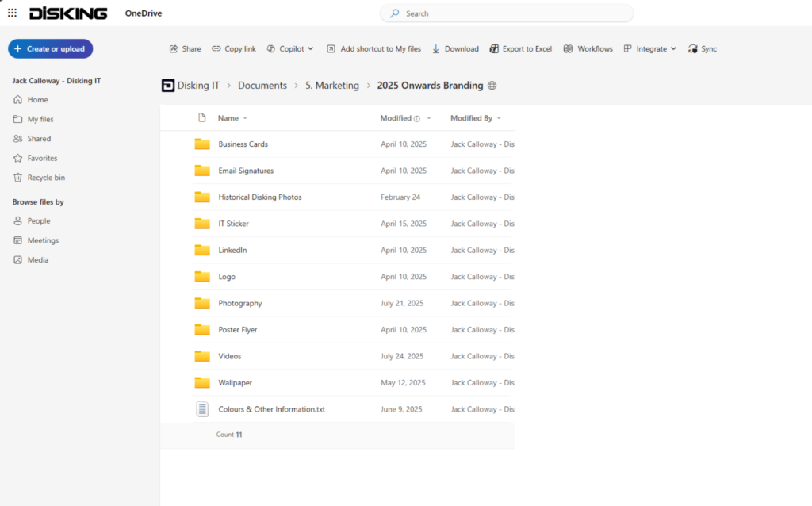The height and width of the screenshot is (506, 812).
Task: Open the LinkedIn folder
Action: [232, 250]
